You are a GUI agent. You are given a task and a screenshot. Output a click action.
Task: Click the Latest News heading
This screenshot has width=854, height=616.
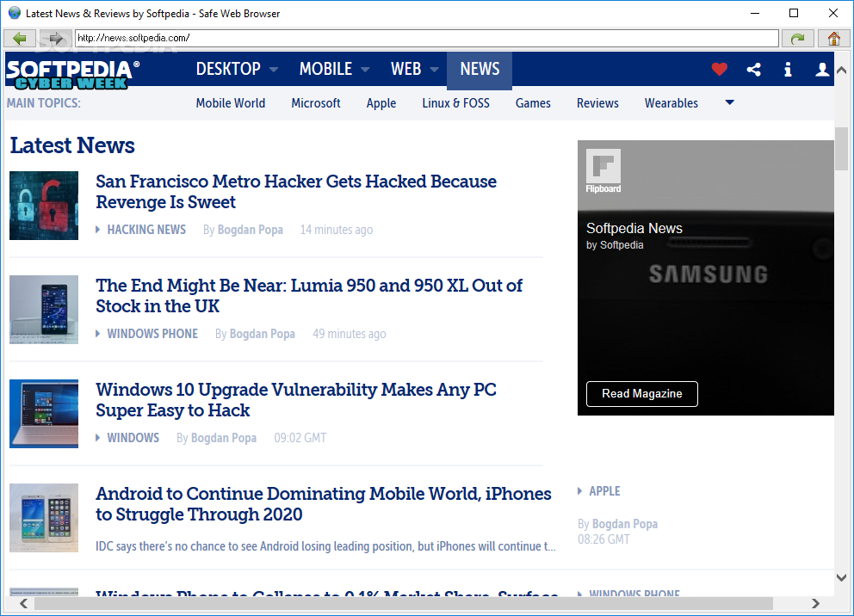(x=72, y=145)
